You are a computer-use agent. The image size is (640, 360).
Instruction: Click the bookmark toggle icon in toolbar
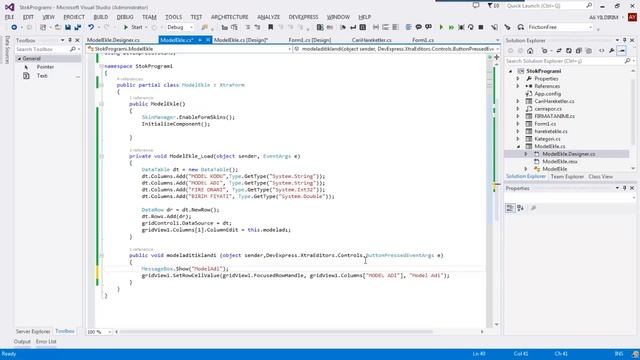pos(270,27)
